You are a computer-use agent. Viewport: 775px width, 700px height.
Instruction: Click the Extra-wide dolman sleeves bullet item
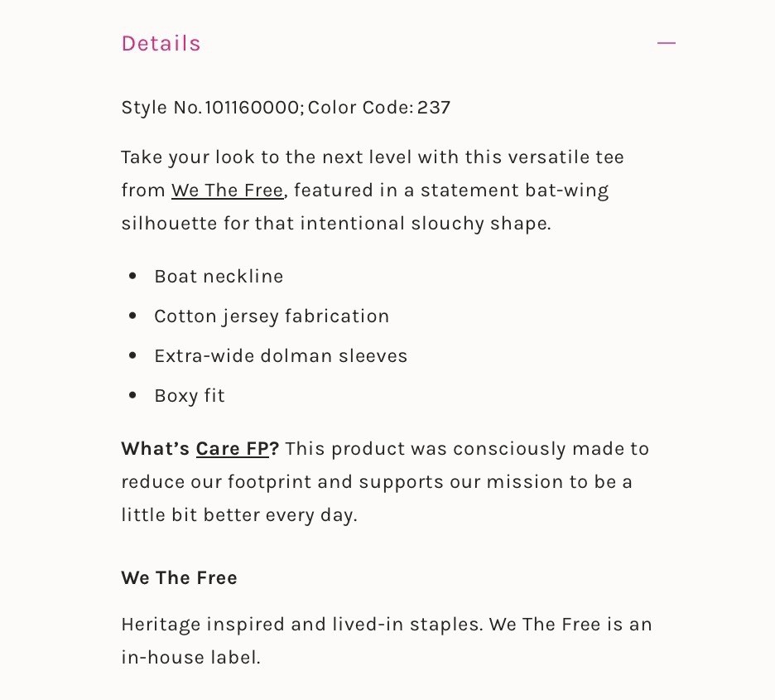281,356
